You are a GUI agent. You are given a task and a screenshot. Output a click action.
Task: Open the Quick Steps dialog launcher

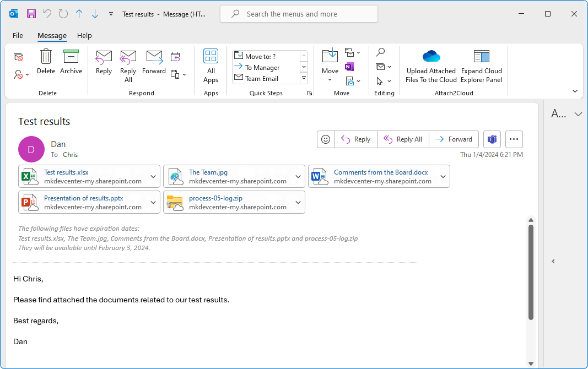tap(310, 93)
